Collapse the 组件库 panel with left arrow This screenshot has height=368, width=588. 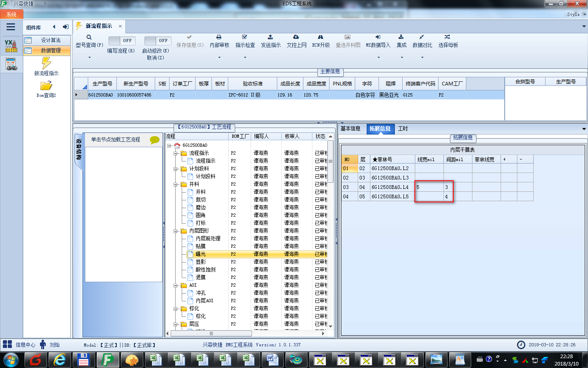[54, 27]
